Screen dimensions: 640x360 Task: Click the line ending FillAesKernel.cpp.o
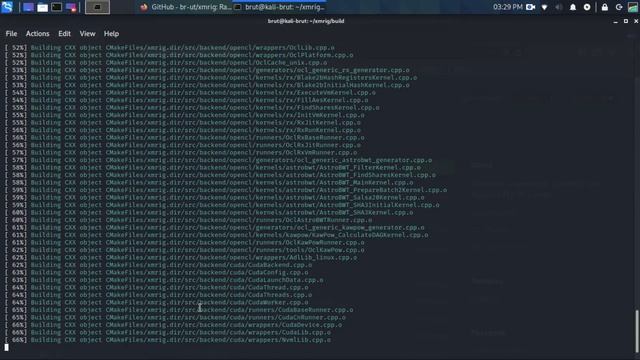pyautogui.click(x=186, y=100)
